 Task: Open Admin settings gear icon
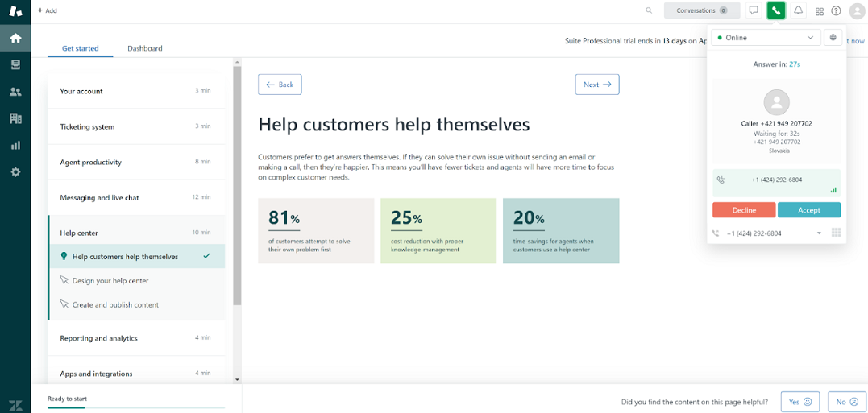click(15, 172)
